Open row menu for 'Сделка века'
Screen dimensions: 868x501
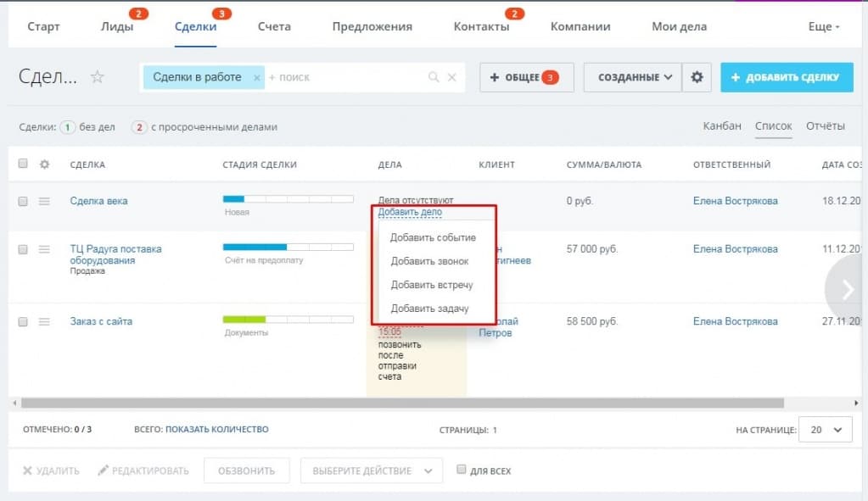(x=45, y=201)
